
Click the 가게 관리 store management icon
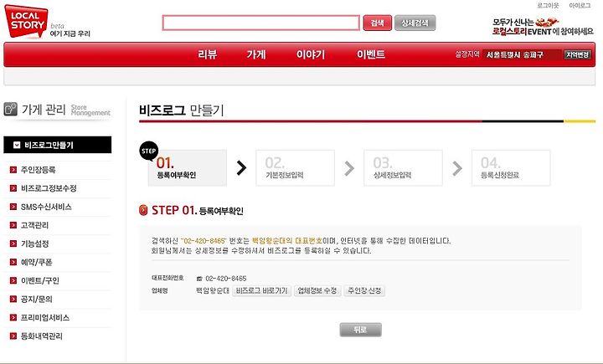pos(10,109)
